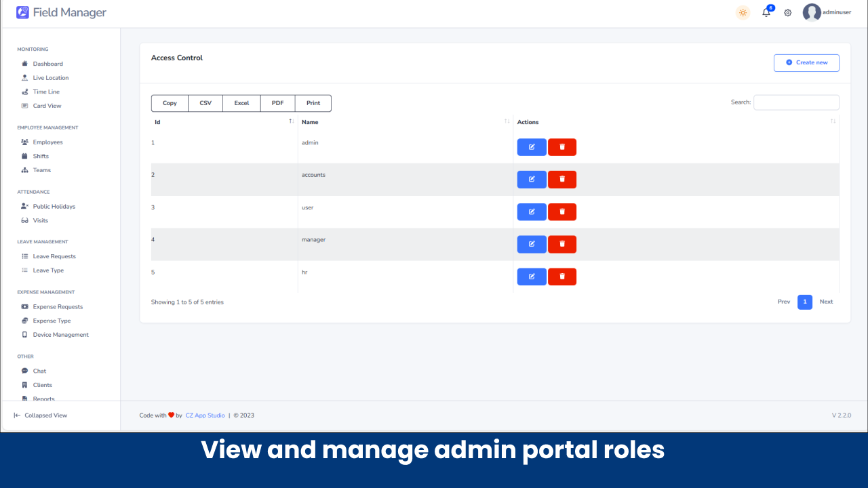The height and width of the screenshot is (488, 868).
Task: Open the adminuser profile menu
Action: pos(827,12)
